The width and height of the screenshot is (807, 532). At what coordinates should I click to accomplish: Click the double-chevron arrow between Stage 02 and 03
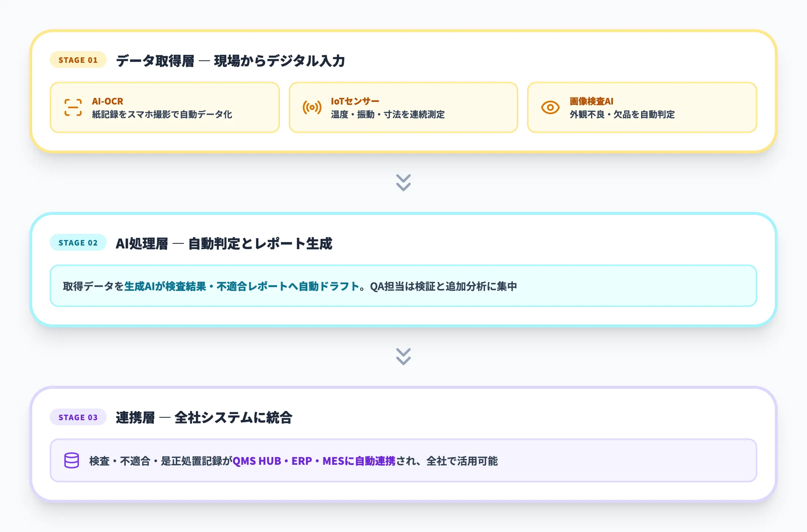point(403,357)
